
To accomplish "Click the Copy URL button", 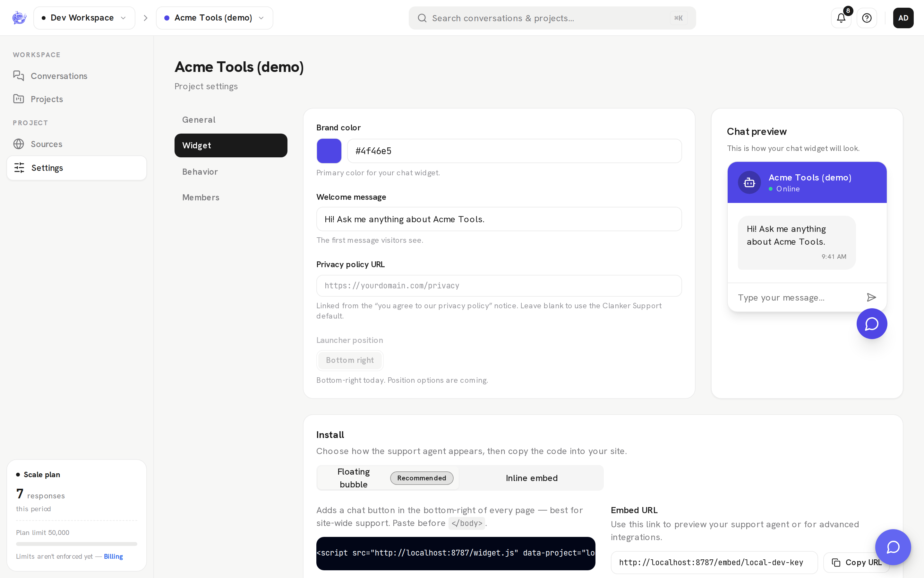I will pos(856,562).
